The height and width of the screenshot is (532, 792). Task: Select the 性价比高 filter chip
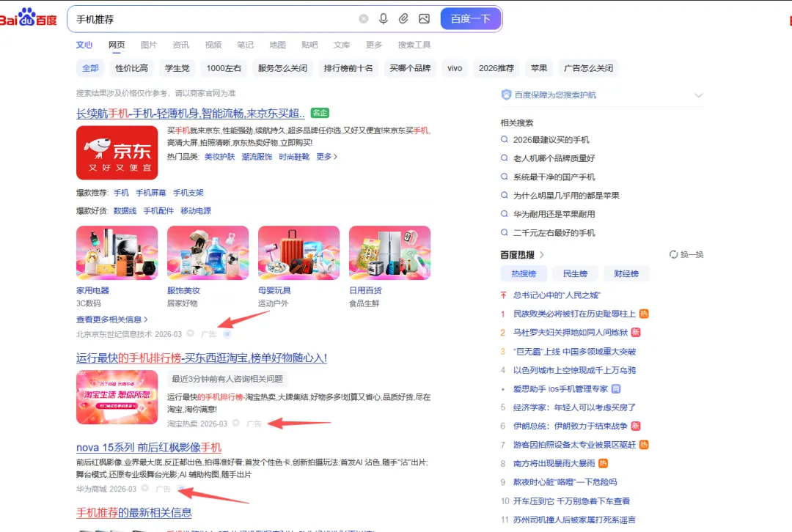(x=131, y=68)
